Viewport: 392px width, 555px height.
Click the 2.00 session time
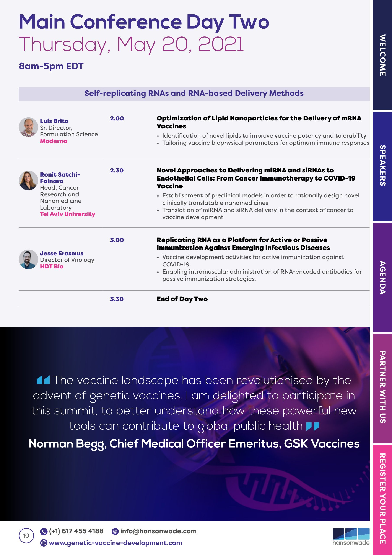[x=117, y=118]
